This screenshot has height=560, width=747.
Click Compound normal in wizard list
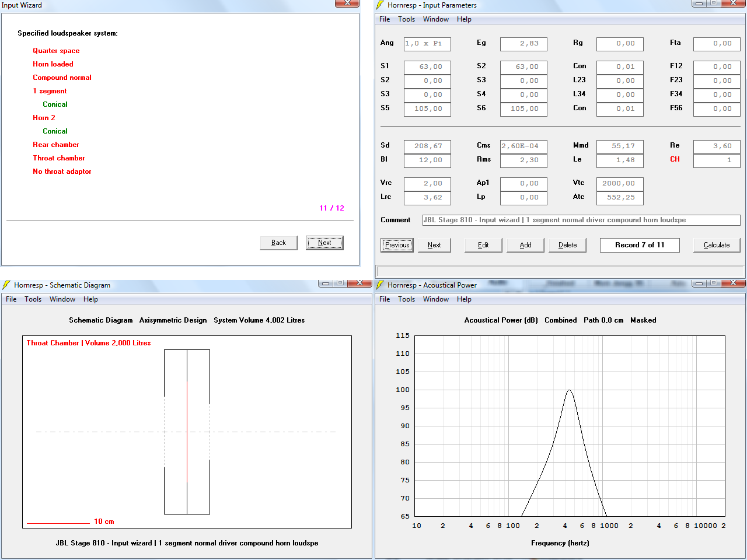coord(62,78)
